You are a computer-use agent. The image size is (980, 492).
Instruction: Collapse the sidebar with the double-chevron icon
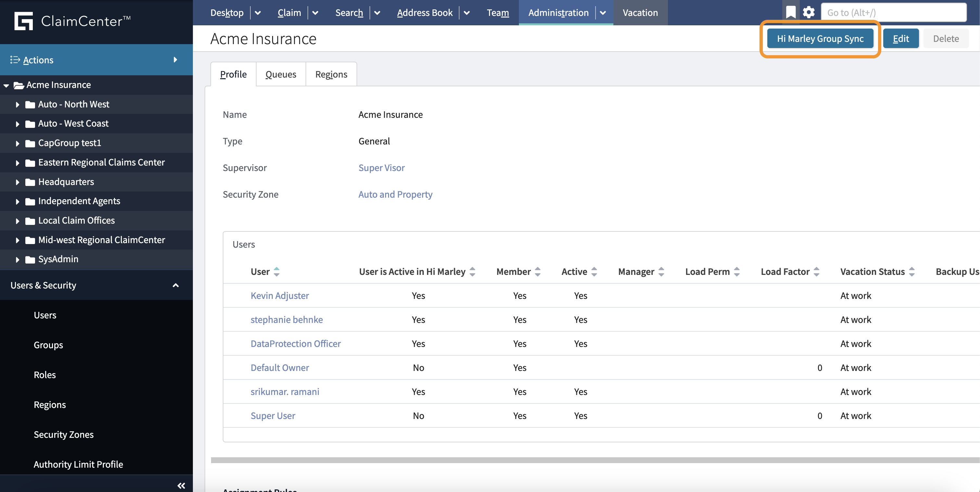point(181,485)
